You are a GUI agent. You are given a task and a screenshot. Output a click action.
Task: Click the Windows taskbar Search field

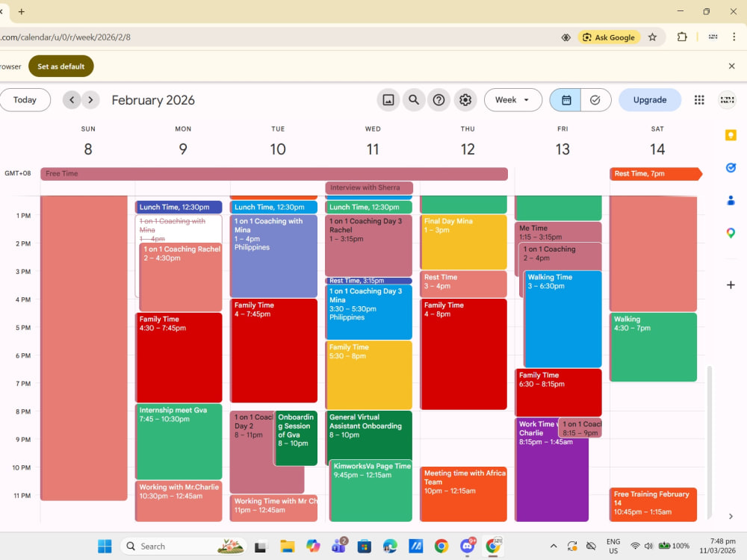point(184,547)
